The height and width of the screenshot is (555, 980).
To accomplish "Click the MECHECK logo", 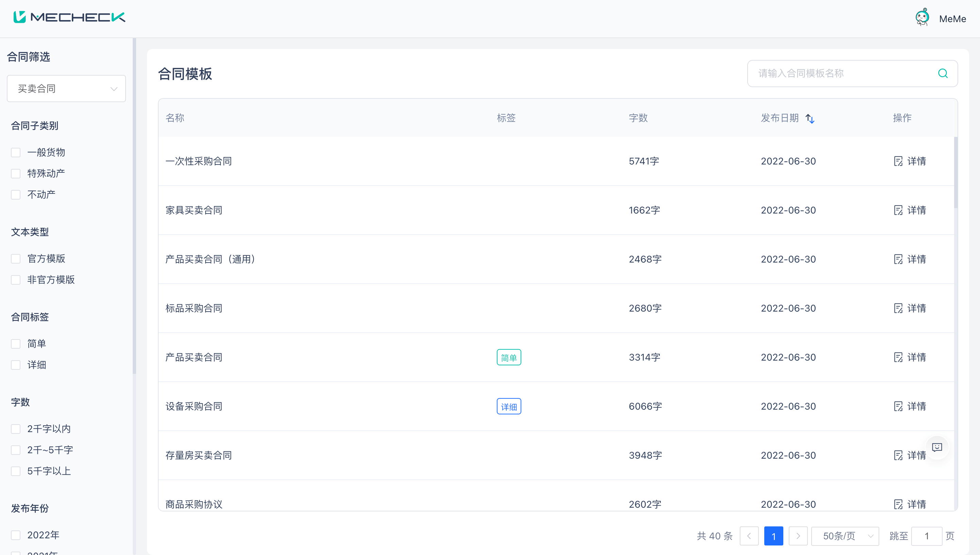I will tap(69, 17).
